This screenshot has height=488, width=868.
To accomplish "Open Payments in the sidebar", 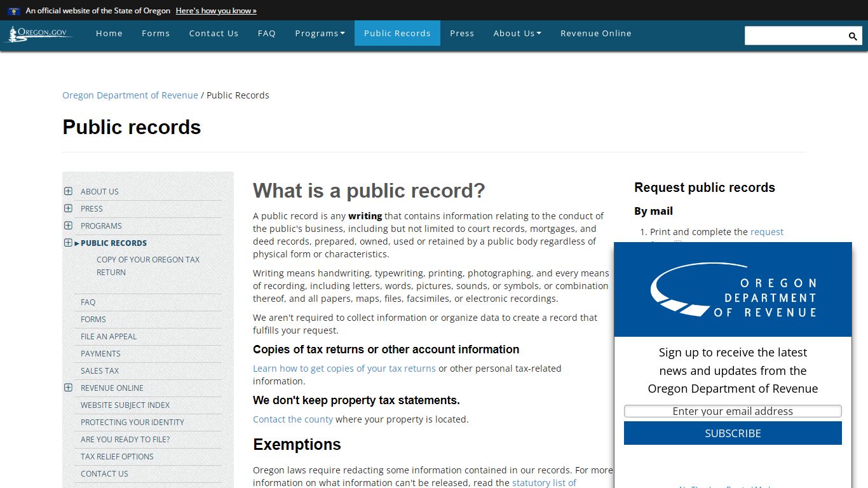I will click(x=100, y=354).
